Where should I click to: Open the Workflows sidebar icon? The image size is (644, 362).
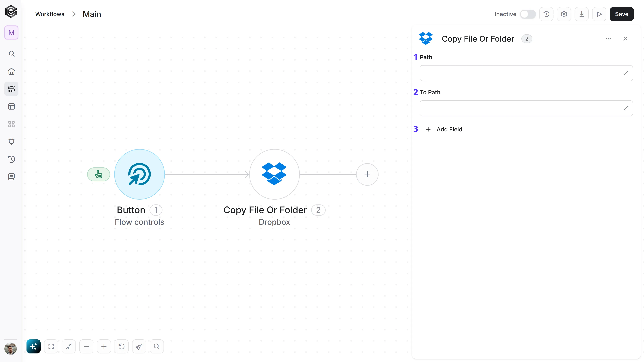(x=12, y=89)
